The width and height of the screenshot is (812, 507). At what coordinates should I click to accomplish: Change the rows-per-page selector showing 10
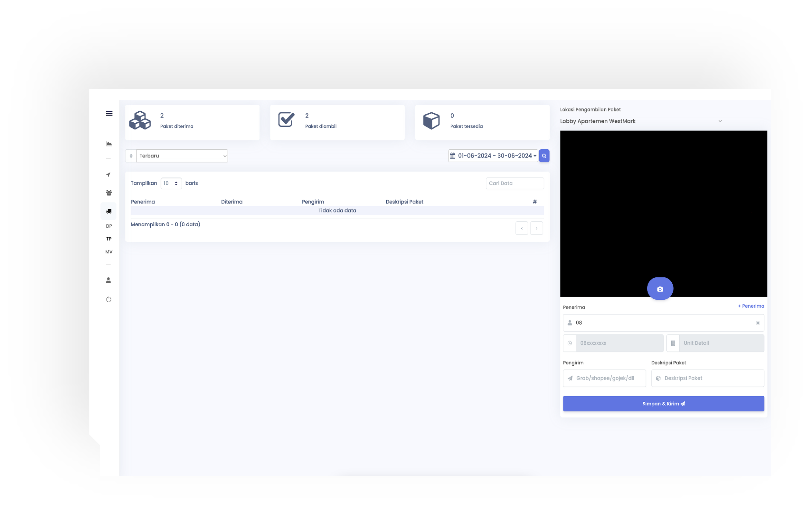171,183
